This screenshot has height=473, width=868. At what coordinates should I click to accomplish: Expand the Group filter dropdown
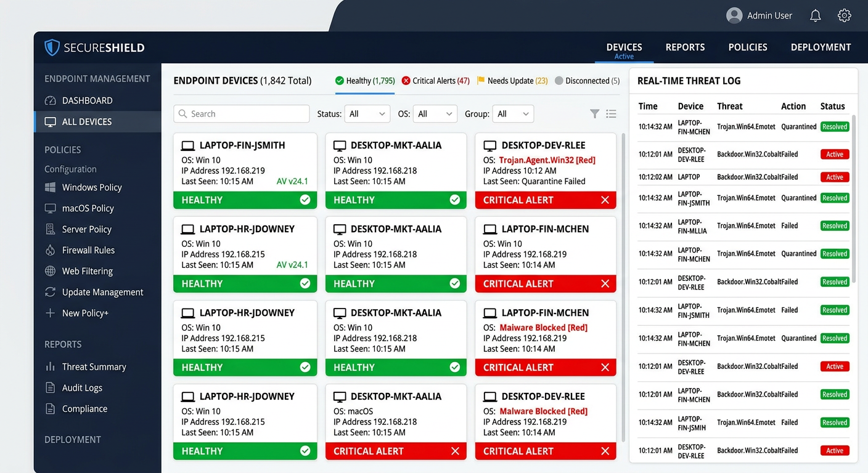[513, 114]
